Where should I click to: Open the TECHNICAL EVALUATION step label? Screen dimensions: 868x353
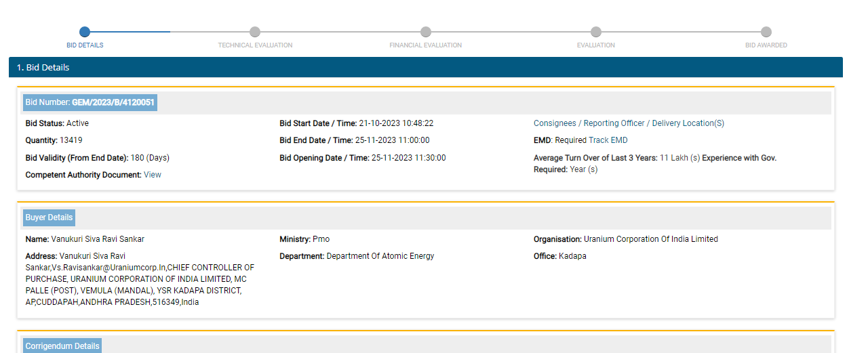pos(255,45)
